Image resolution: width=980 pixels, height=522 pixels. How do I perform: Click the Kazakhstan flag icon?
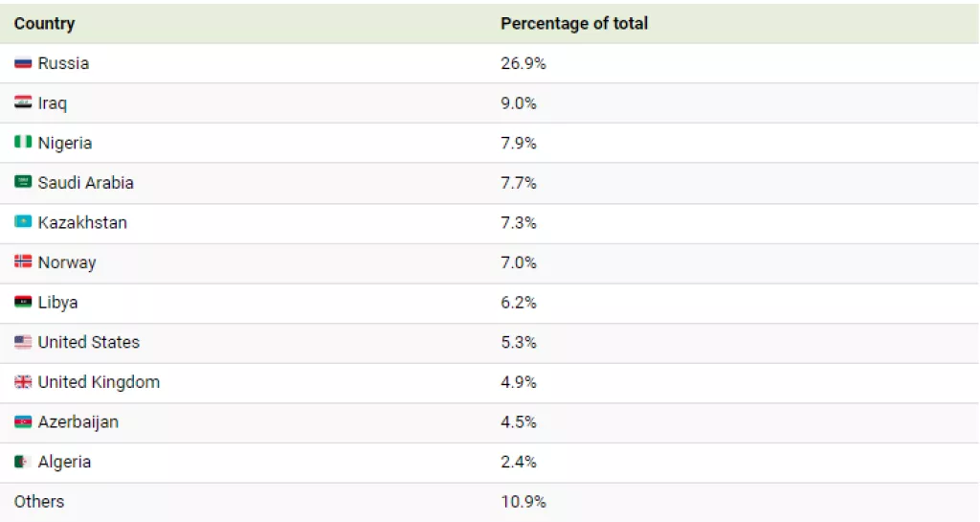pyautogui.click(x=23, y=222)
